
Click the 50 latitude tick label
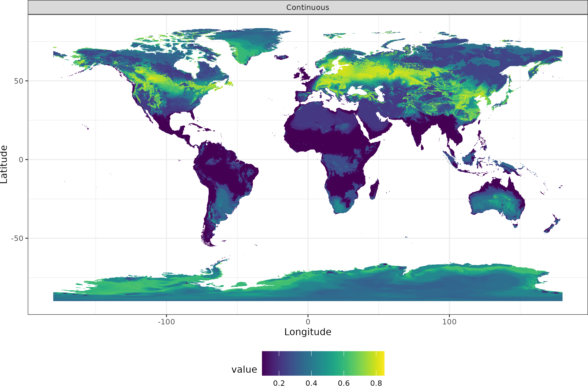point(18,81)
